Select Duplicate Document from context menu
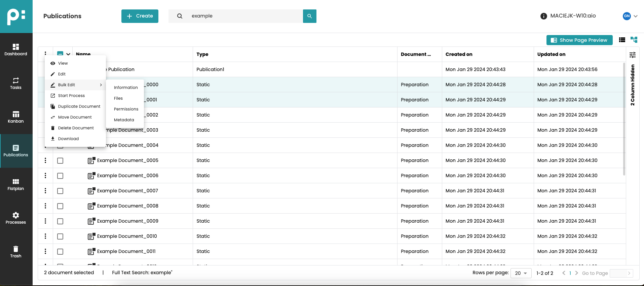This screenshot has width=644, height=286. (79, 106)
